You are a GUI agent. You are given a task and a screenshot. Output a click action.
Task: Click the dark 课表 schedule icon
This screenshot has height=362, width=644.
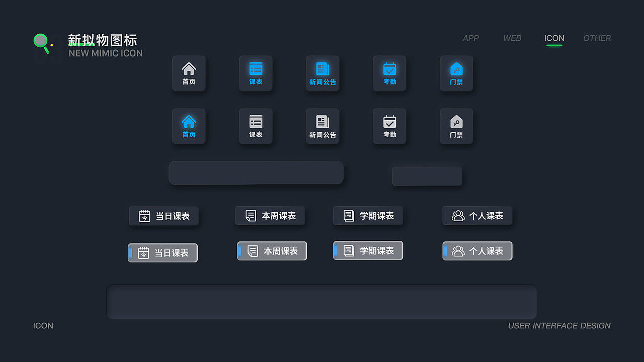pos(256,126)
